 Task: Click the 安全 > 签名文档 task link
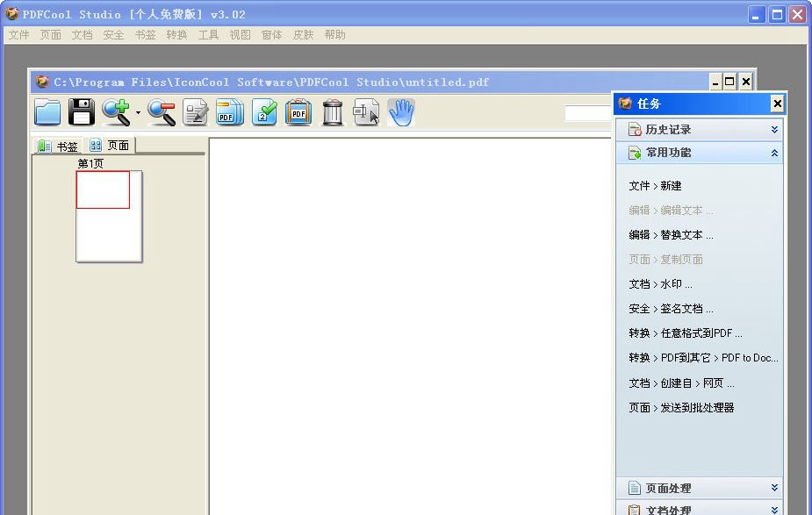(671, 309)
